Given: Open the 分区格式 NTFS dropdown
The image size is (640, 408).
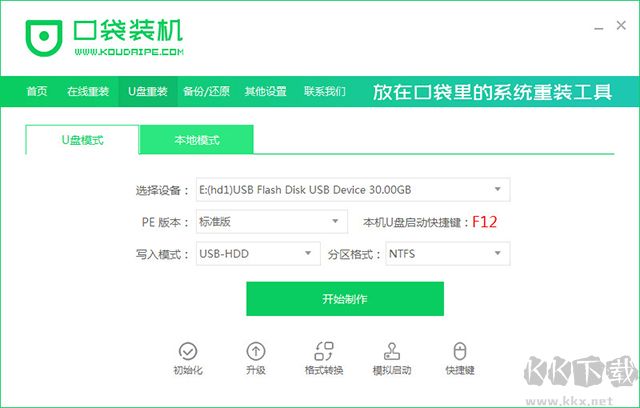Looking at the screenshot, I should 448,254.
